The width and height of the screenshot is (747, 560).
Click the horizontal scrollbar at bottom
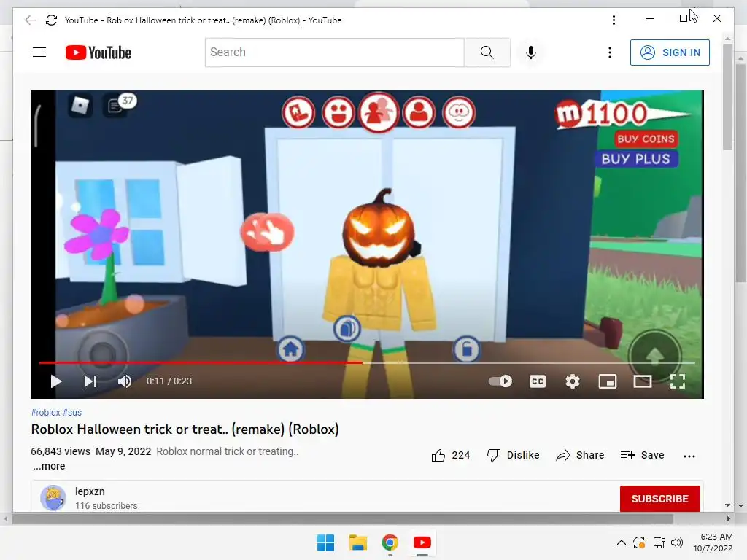click(x=343, y=518)
